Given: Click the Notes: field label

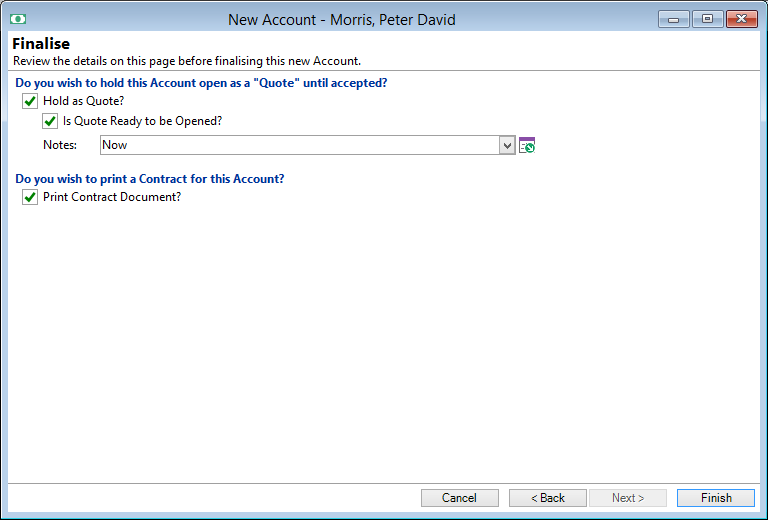Looking at the screenshot, I should click(60, 145).
